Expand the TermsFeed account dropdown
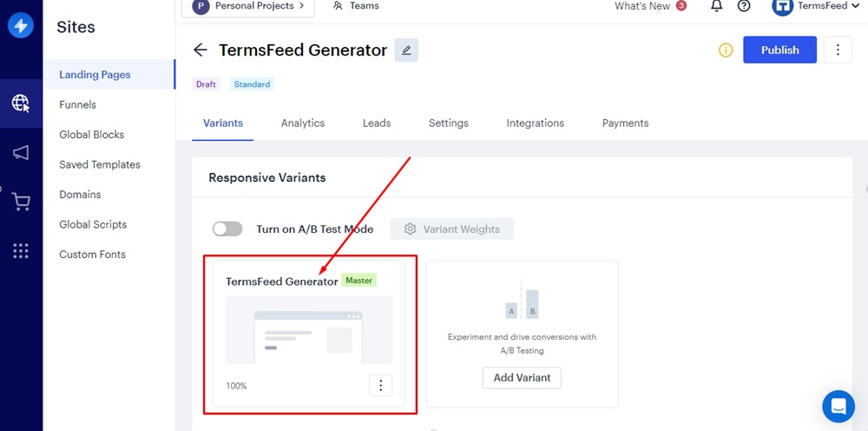 pos(855,6)
